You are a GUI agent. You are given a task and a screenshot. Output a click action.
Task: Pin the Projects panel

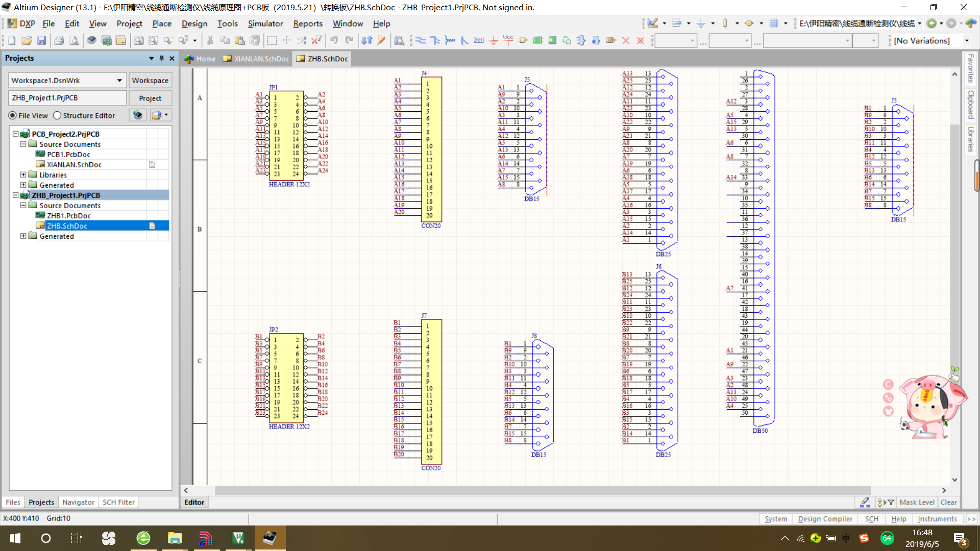[x=162, y=58]
